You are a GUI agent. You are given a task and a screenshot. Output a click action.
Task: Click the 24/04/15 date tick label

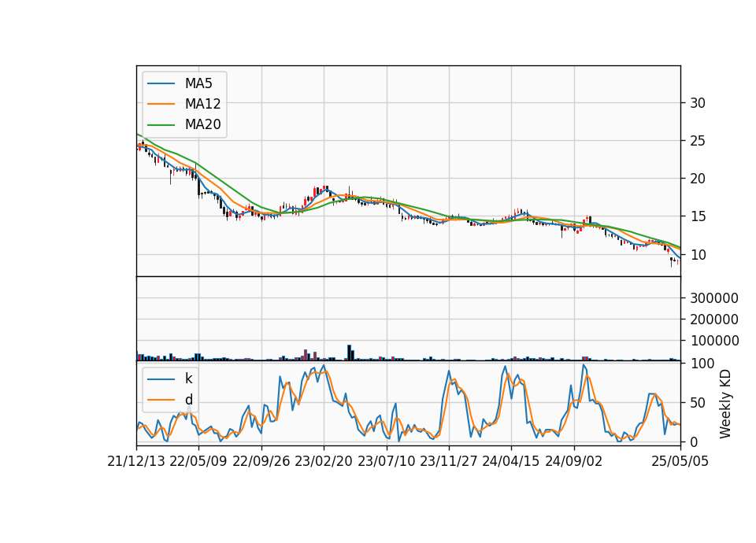(511, 461)
